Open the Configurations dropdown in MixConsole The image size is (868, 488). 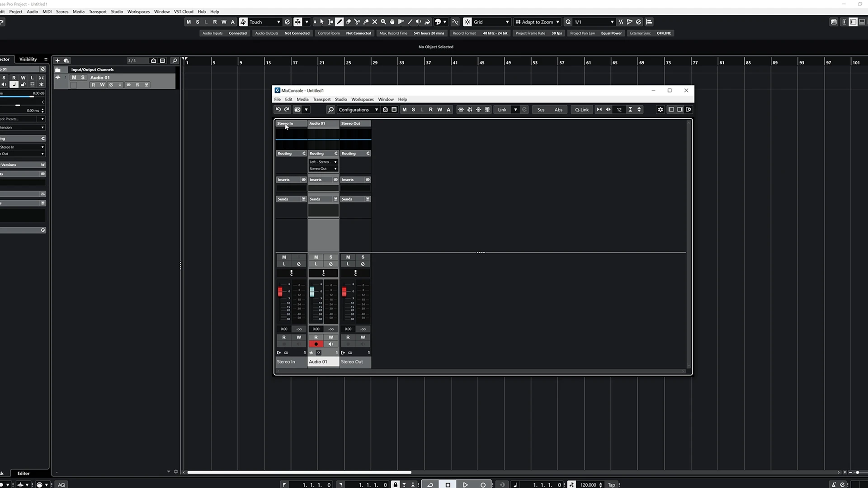click(357, 109)
